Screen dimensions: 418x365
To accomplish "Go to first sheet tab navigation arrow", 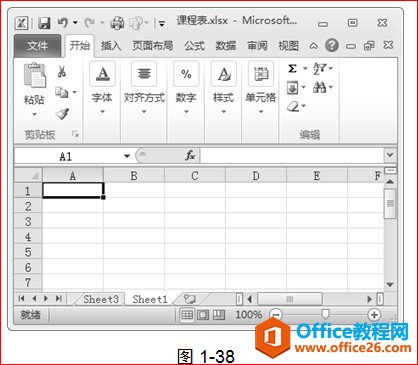I will click(x=21, y=299).
